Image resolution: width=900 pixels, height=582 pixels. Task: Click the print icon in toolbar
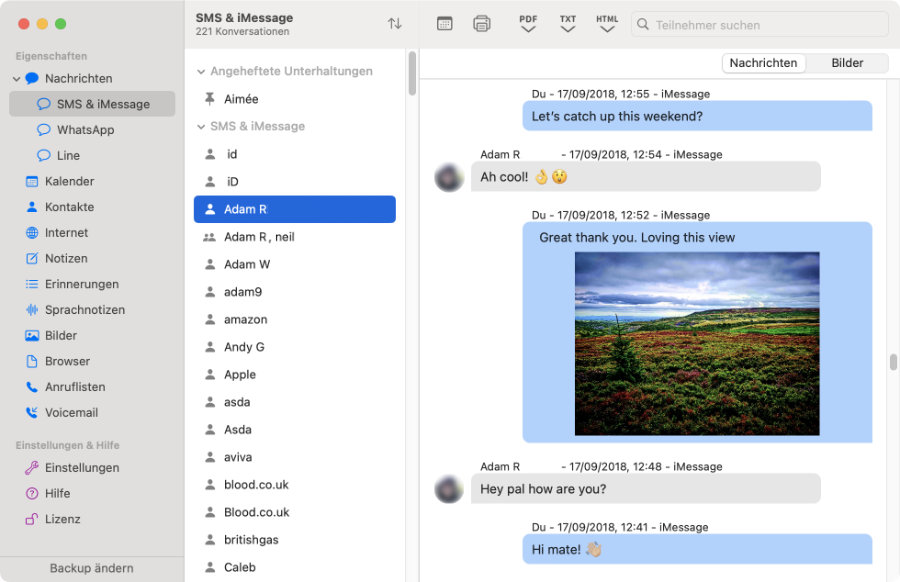(482, 24)
